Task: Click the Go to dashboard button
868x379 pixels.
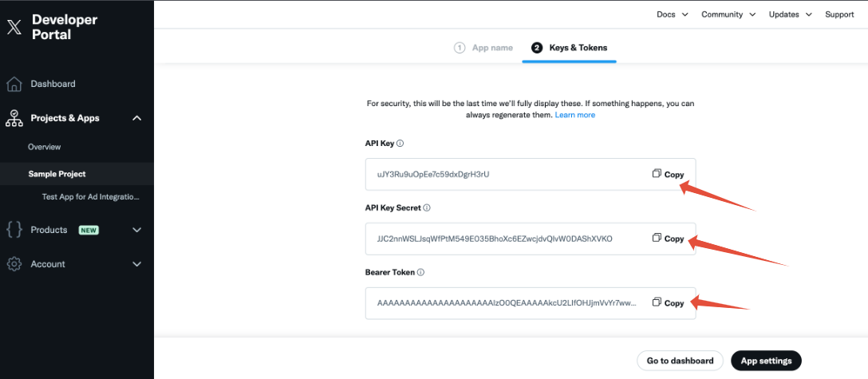Action: click(x=680, y=361)
